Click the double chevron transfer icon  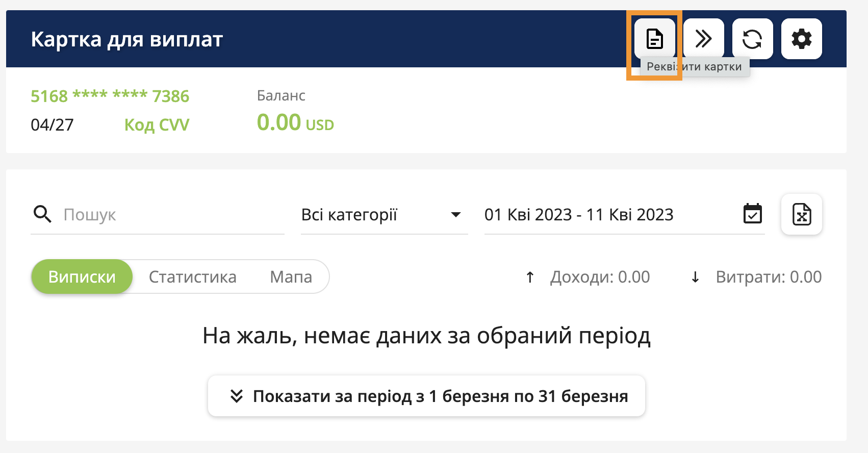pos(703,39)
